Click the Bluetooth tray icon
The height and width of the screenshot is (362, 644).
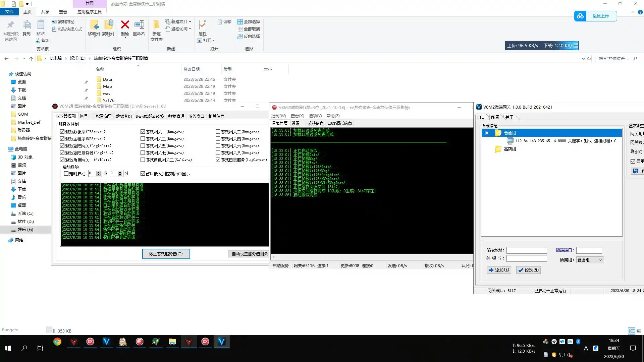pyautogui.click(x=578, y=342)
